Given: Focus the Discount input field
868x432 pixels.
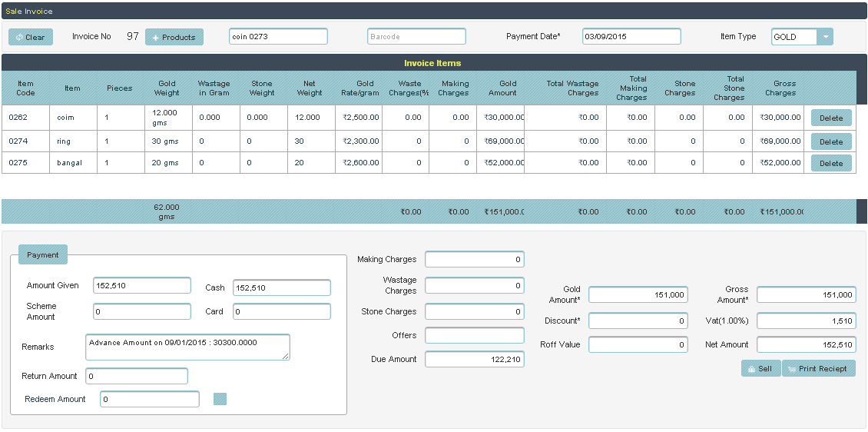Looking at the screenshot, I should point(638,321).
